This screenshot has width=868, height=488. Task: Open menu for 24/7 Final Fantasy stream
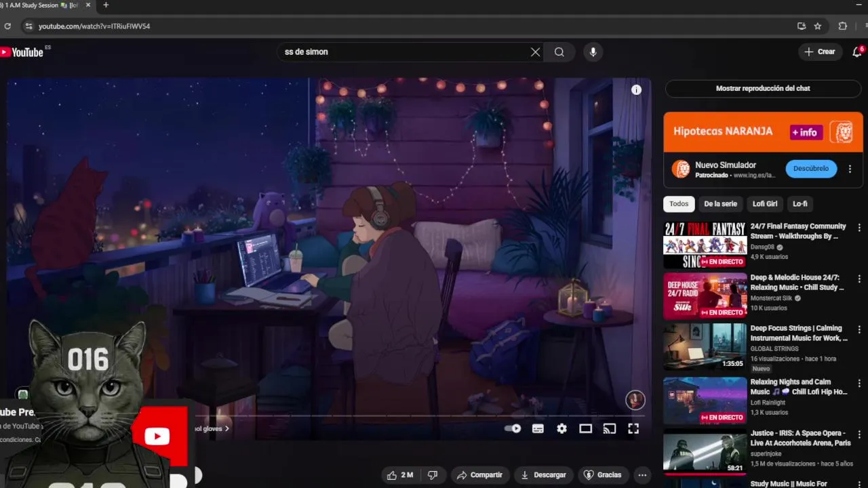859,228
